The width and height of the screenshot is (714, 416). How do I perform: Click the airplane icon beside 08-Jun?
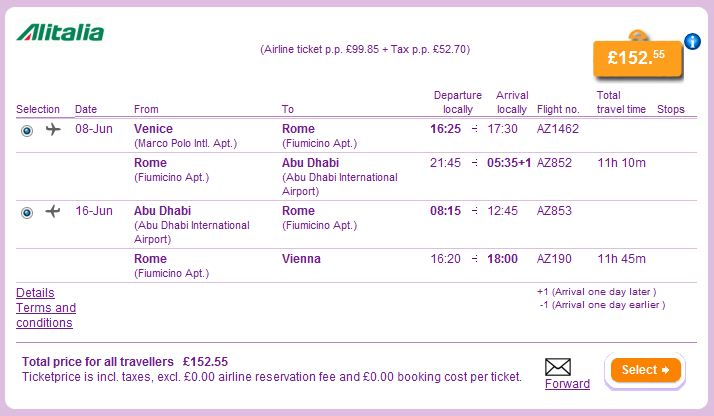pos(53,129)
